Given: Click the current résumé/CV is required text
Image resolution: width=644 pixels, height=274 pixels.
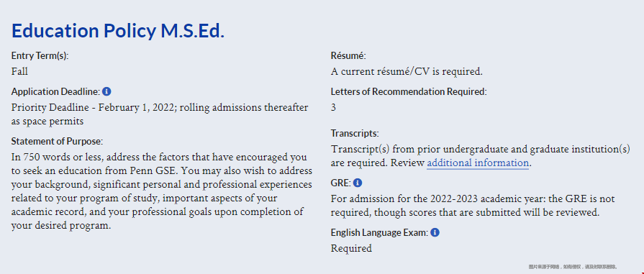Looking at the screenshot, I should tap(407, 71).
